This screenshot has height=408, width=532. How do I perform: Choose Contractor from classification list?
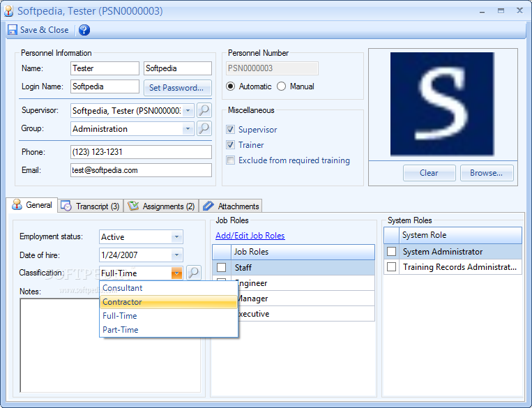168,302
